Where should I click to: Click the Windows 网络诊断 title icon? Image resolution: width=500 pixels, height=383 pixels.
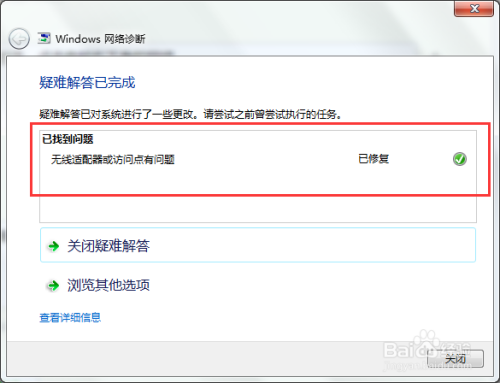point(44,38)
